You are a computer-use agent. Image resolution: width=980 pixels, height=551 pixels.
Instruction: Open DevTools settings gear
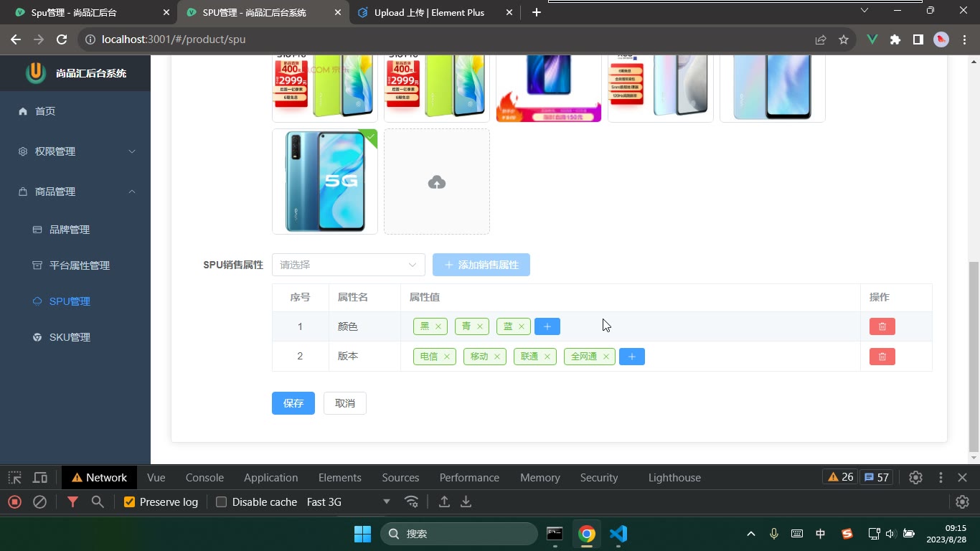(915, 478)
